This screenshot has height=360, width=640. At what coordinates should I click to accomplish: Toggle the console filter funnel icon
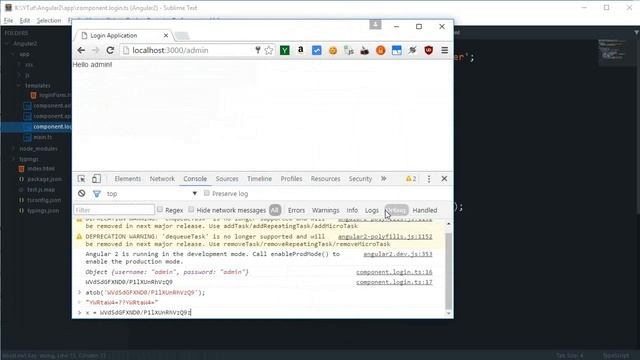click(96, 194)
